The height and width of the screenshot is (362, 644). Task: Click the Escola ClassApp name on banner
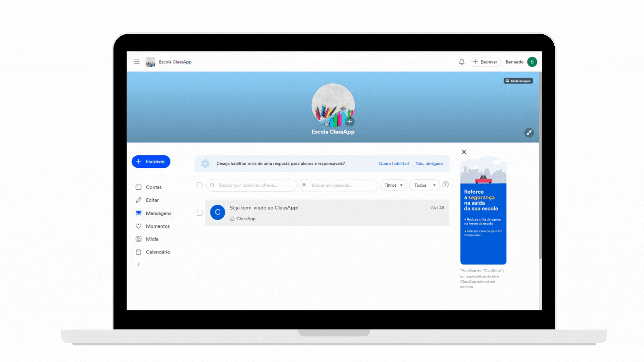[x=333, y=132]
